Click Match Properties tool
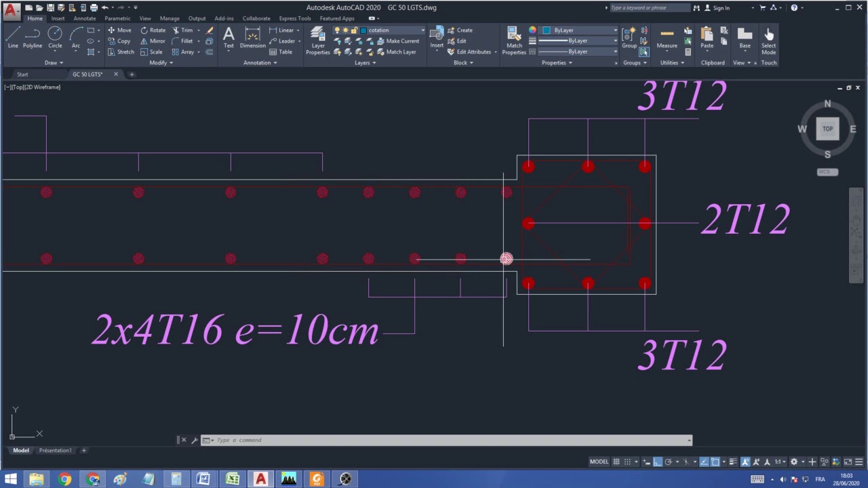This screenshot has width=868, height=488. click(x=514, y=41)
